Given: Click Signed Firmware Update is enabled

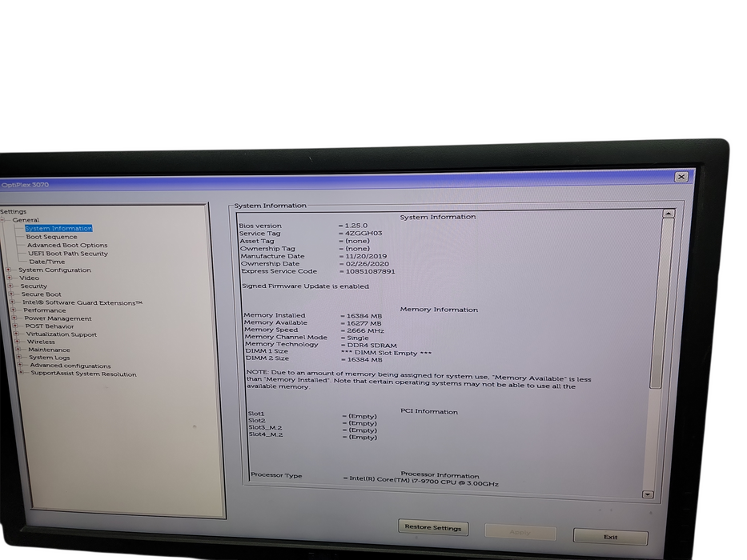Looking at the screenshot, I should 305,286.
